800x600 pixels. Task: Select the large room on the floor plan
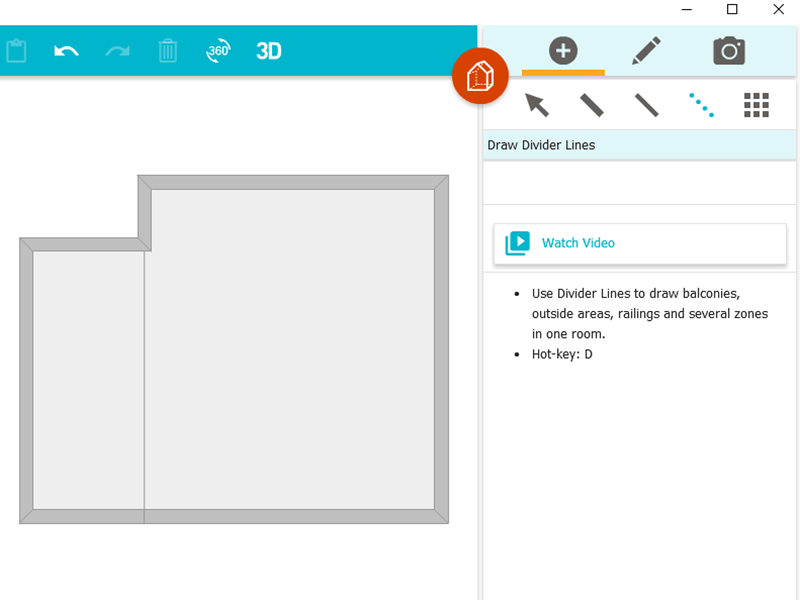(295, 350)
